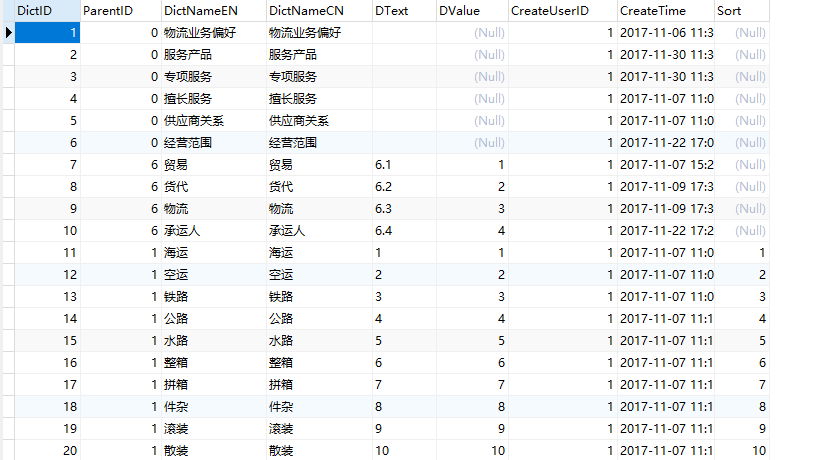The width and height of the screenshot is (838, 460).
Task: Select DText cell 6.1
Action: pos(404,165)
